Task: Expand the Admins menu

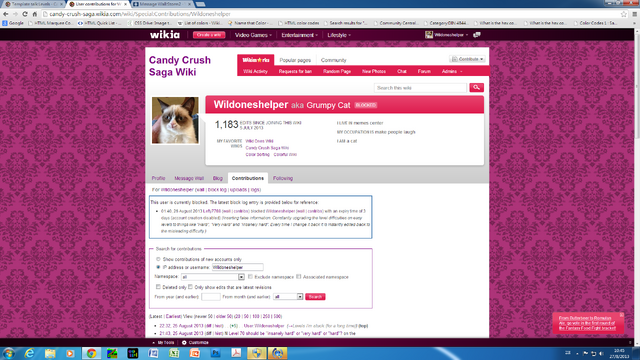Action: tap(452, 71)
